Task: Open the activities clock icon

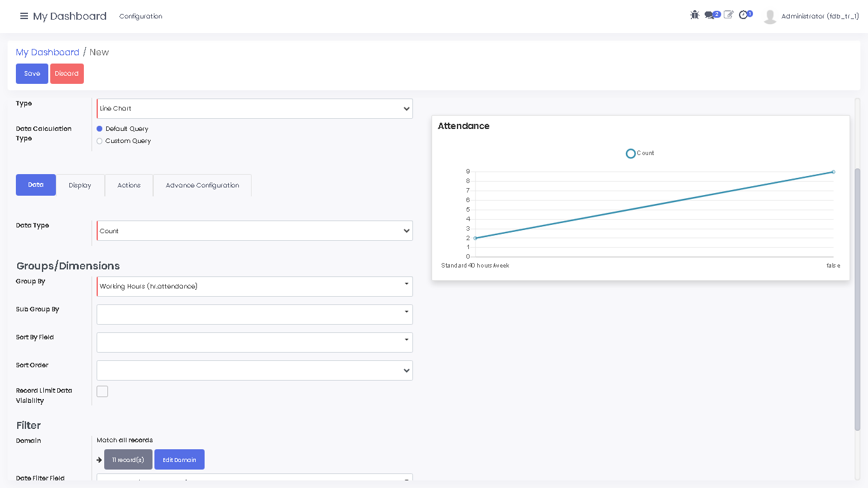Action: [x=743, y=15]
